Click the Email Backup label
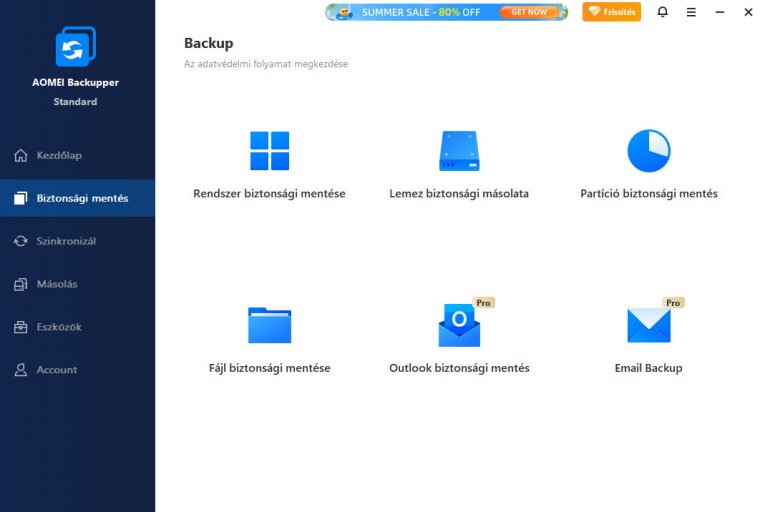 click(x=649, y=368)
